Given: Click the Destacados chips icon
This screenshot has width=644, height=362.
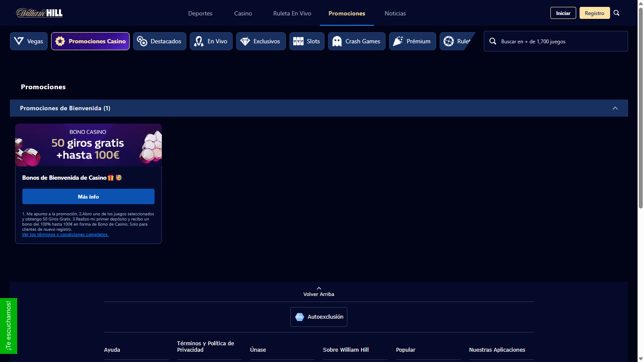Looking at the screenshot, I should (142, 41).
